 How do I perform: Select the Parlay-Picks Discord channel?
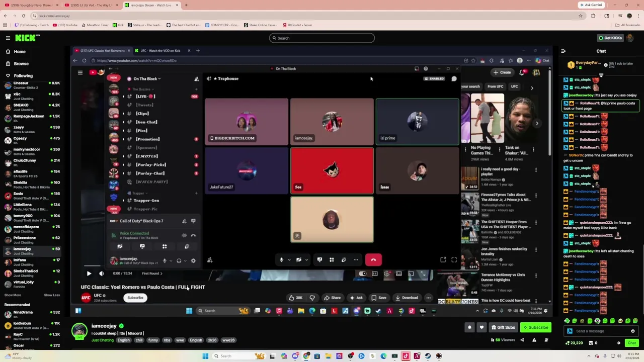(150, 165)
